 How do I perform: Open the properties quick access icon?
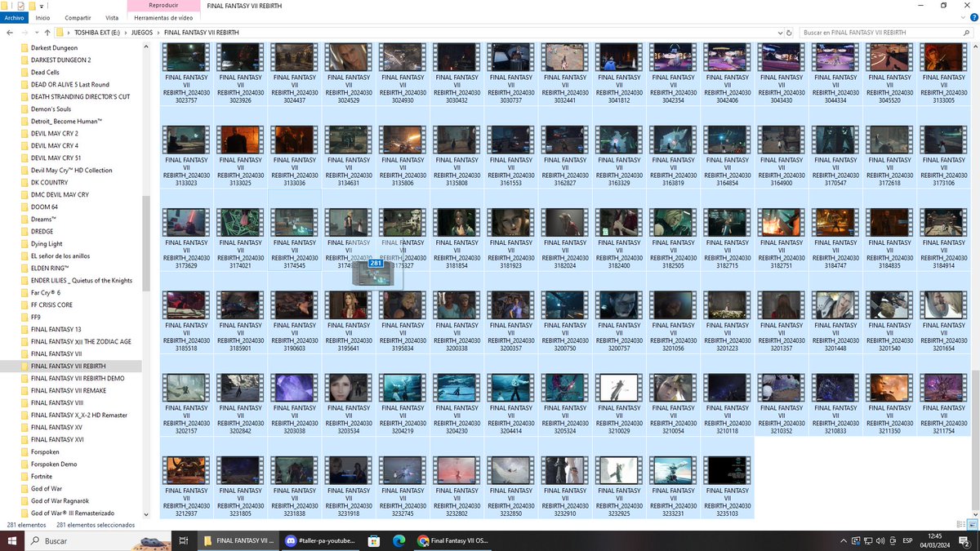point(20,6)
